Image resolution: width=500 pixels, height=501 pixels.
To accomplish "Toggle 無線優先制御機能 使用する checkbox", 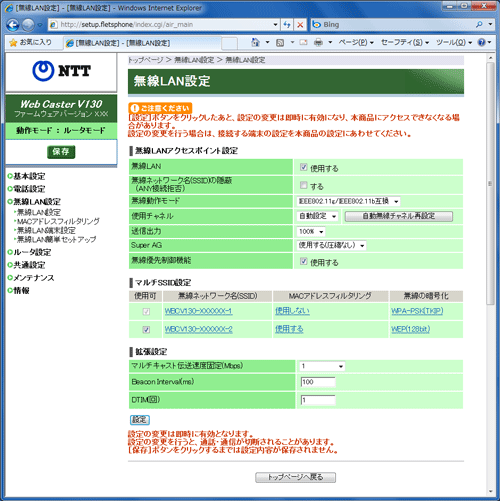I will pyautogui.click(x=303, y=261).
